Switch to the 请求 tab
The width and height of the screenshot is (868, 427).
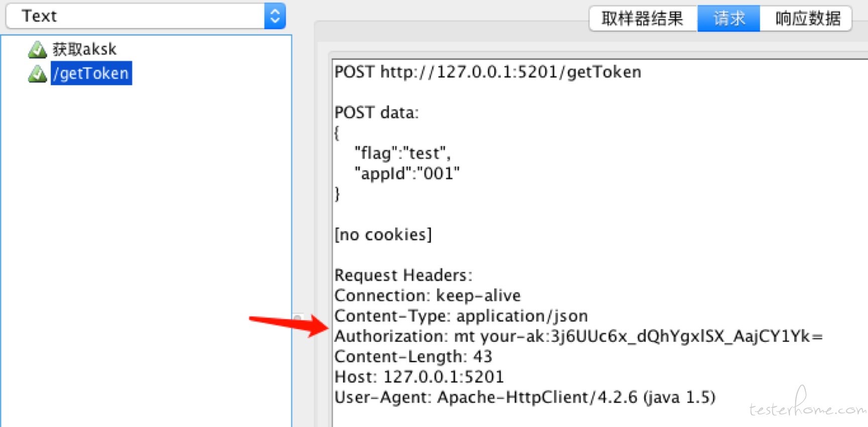[x=729, y=19]
